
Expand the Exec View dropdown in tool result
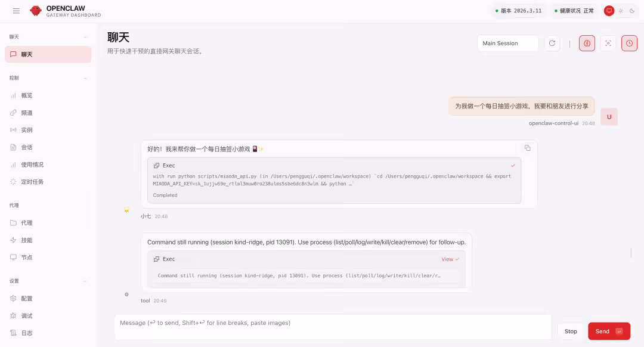(x=448, y=259)
